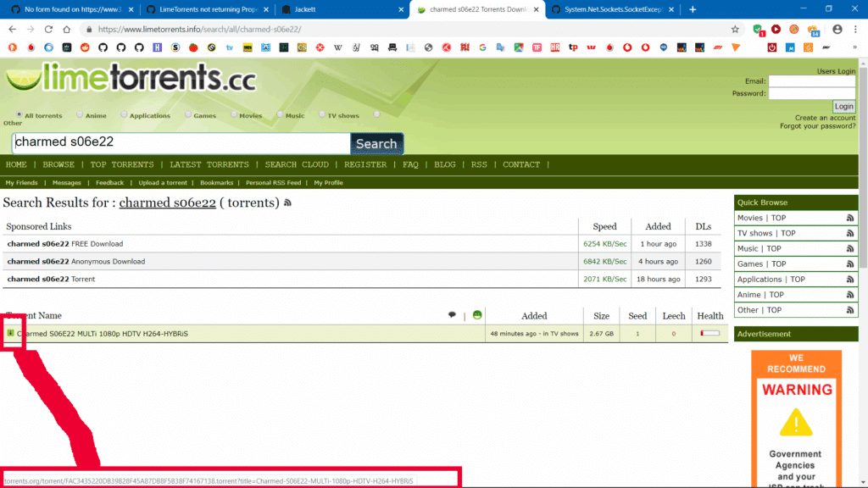Go back with the browser back arrow

(x=12, y=30)
